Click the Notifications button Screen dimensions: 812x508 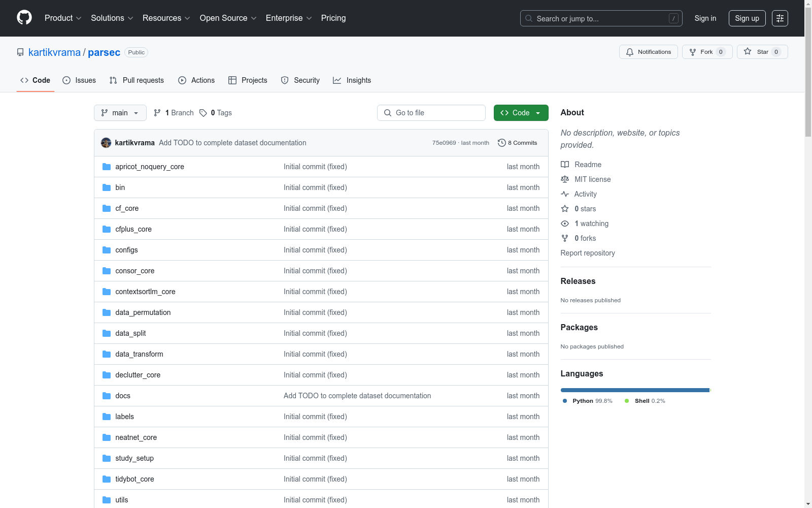point(649,52)
